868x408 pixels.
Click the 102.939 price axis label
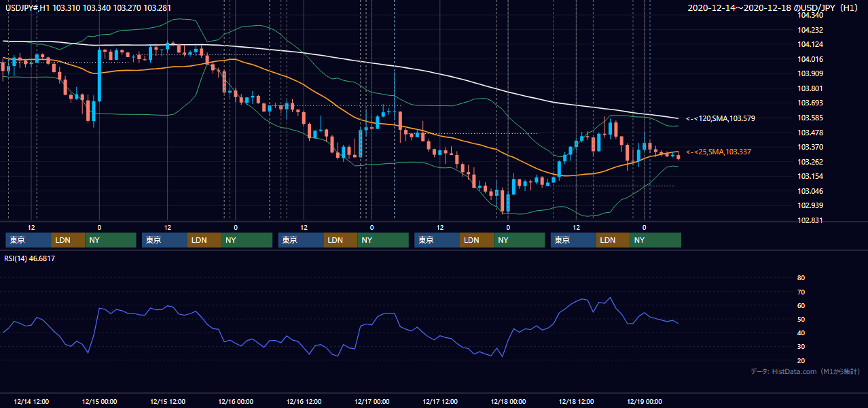point(809,205)
